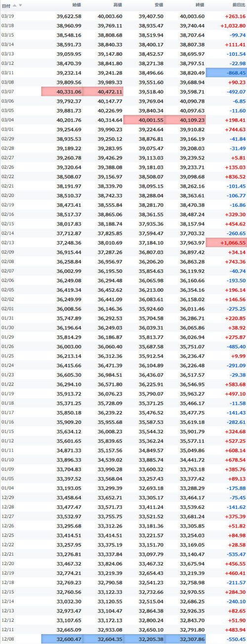Click the 高値 column header
The width and height of the screenshot is (247, 644).
tap(117, 5)
